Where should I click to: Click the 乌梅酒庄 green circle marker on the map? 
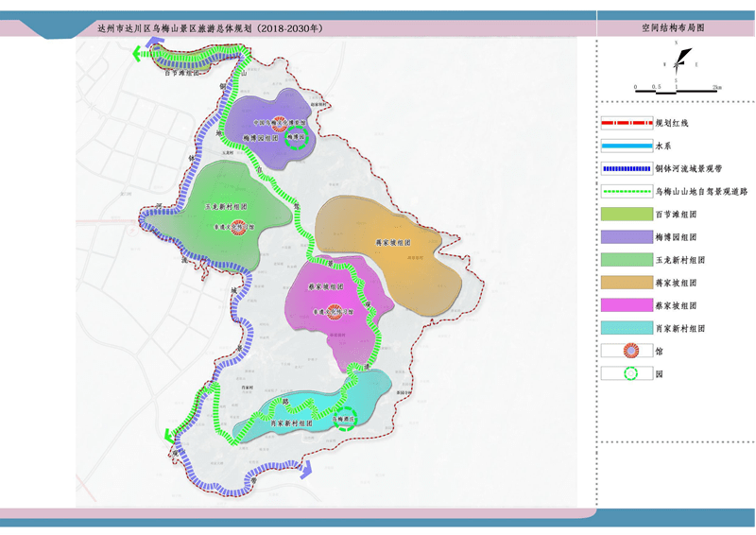coord(347,419)
